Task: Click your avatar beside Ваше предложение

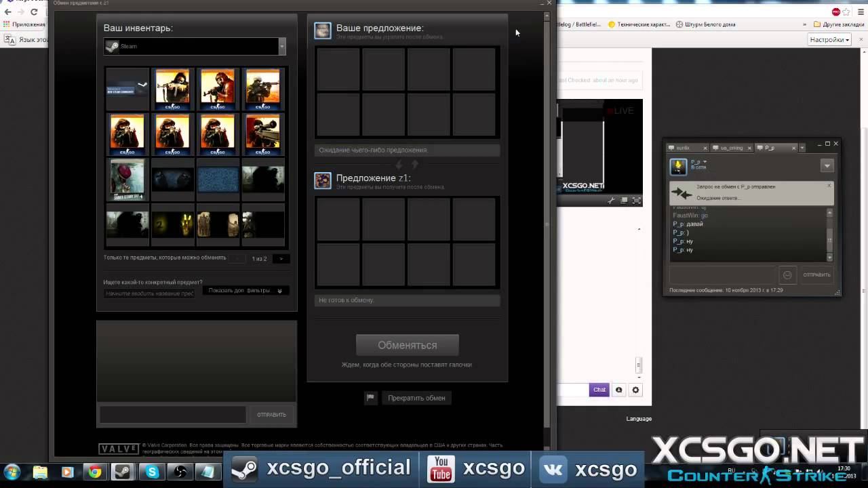Action: (323, 30)
